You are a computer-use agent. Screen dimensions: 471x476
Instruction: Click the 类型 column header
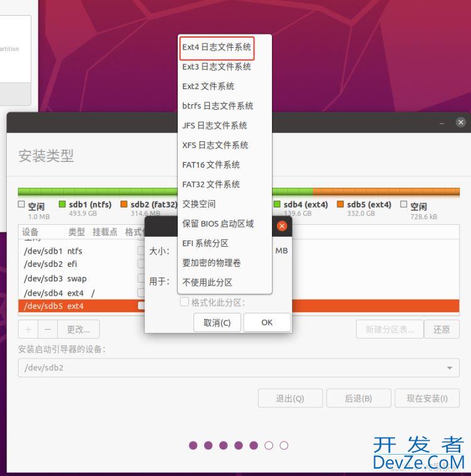point(76,232)
